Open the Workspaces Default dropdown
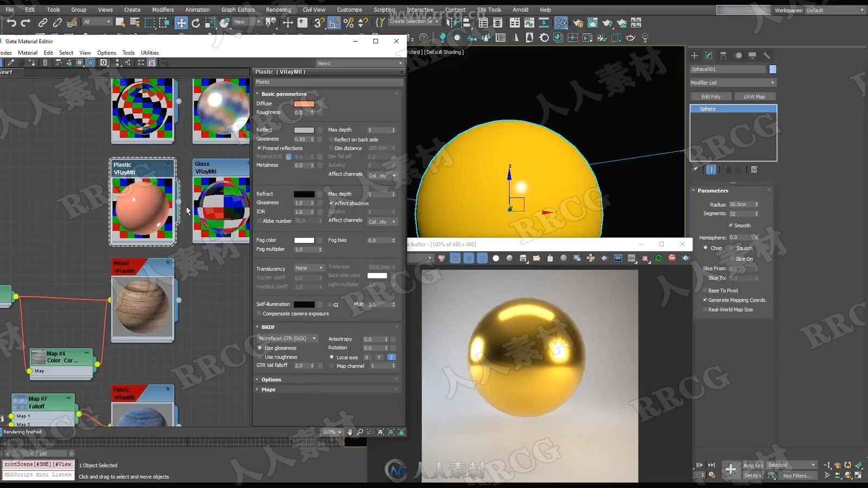Image resolution: width=868 pixels, height=488 pixels. coord(835,10)
